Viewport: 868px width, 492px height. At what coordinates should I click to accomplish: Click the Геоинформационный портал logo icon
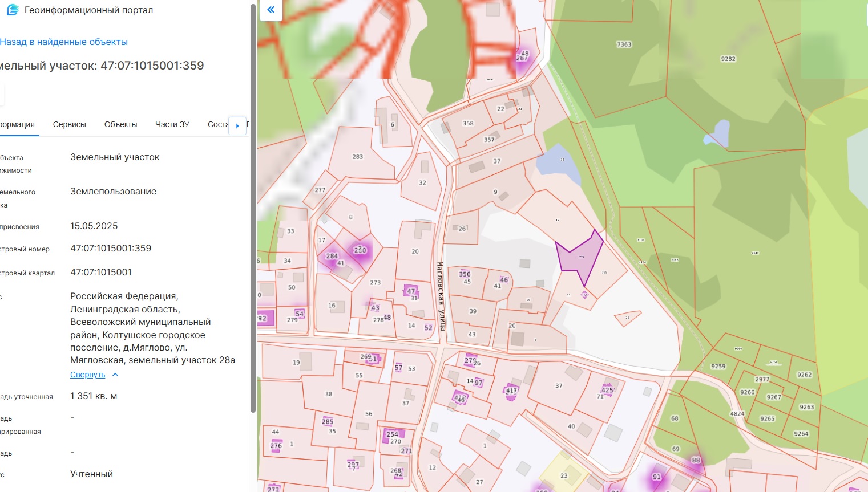pyautogui.click(x=13, y=10)
